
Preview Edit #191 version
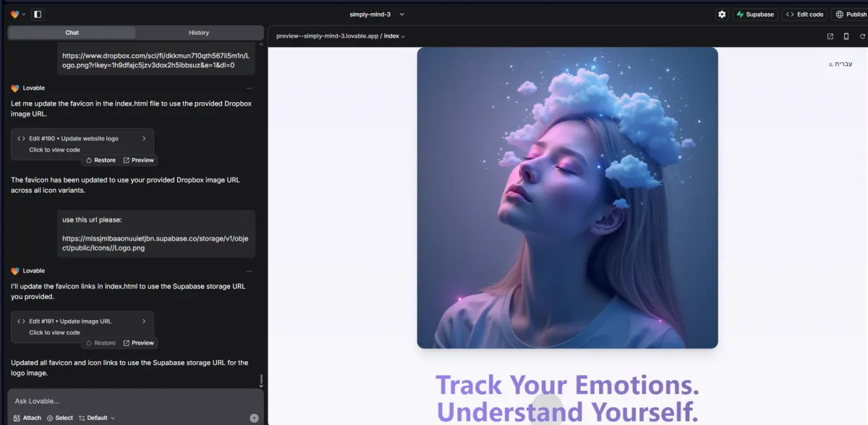click(x=138, y=342)
